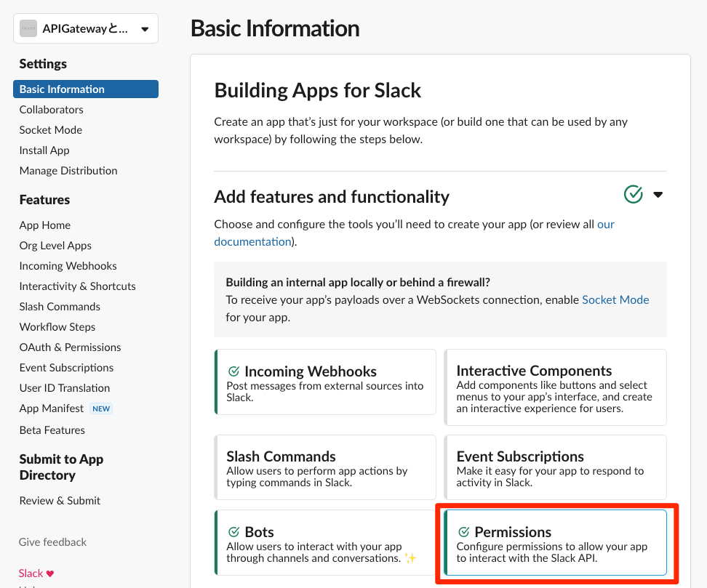Click the NEW badge next to App Manifest
Image resolution: width=707 pixels, height=588 pixels.
101,408
